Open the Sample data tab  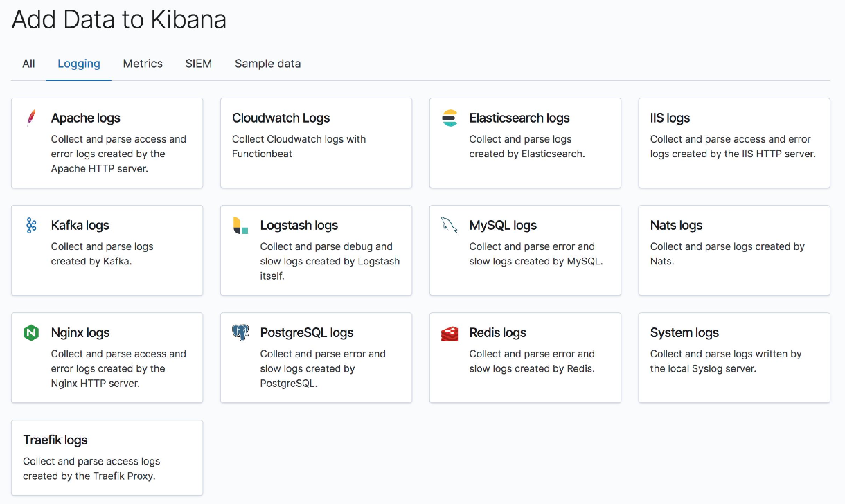click(x=268, y=64)
